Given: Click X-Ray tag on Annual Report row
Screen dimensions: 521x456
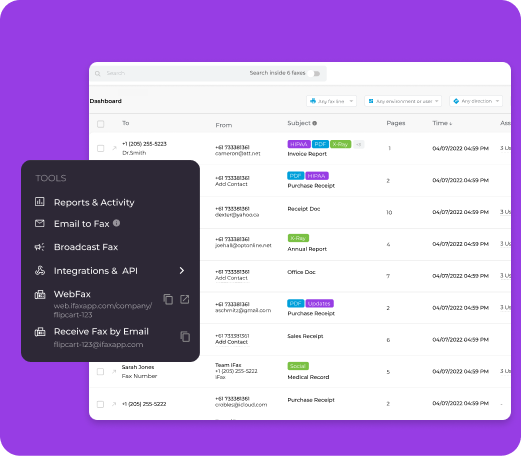Looking at the screenshot, I should pos(298,238).
